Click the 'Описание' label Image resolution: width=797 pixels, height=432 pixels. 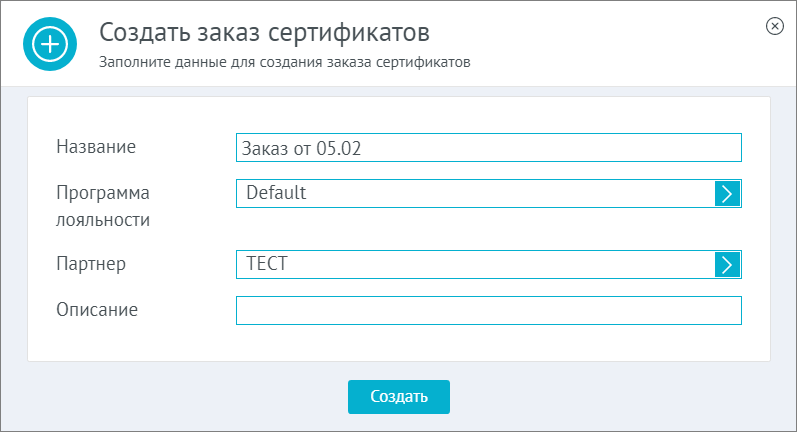tap(97, 310)
